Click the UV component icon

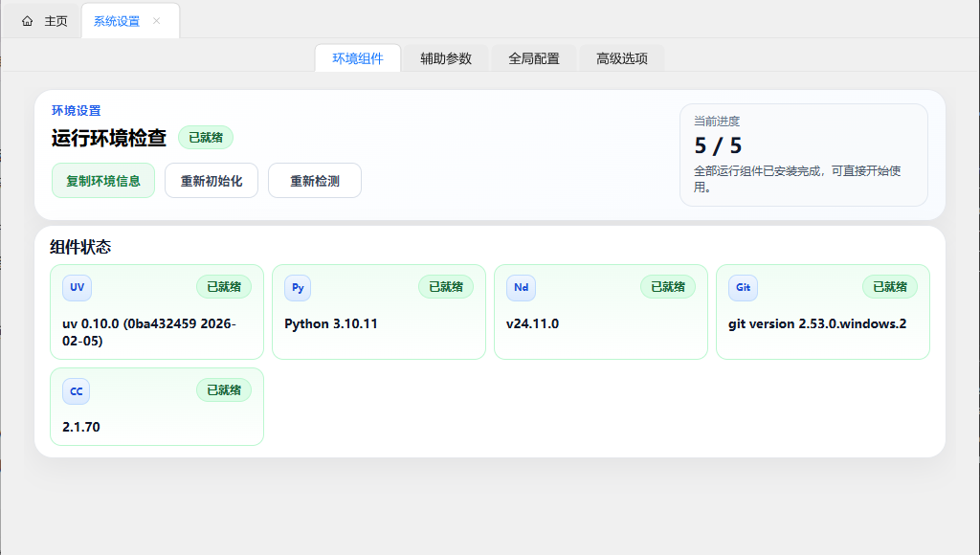point(76,287)
